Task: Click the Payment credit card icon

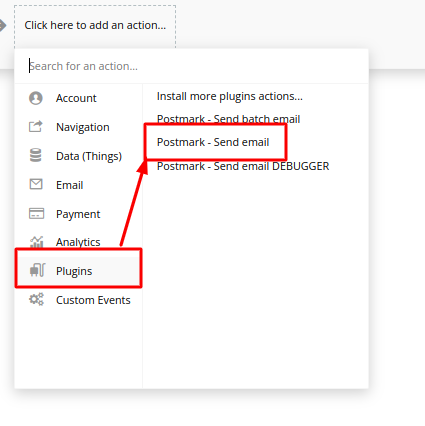Action: pos(36,213)
